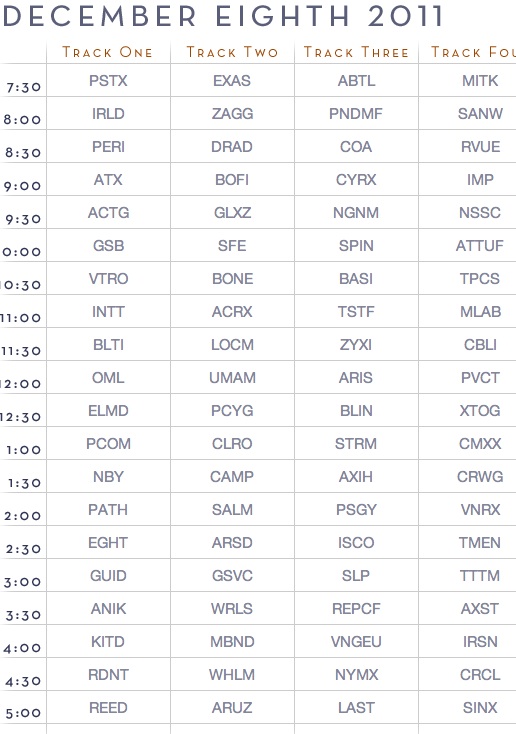Select the REED ticker at 5:00
The width and height of the screenshot is (516, 734).
coord(108,708)
